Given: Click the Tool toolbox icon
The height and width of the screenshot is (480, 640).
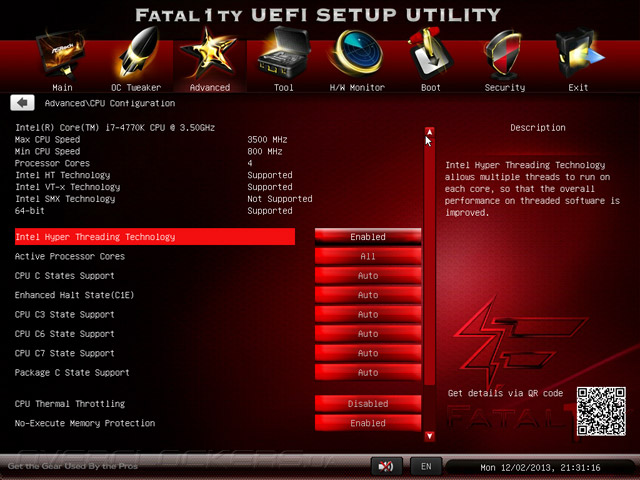Looking at the screenshot, I should point(284,53).
